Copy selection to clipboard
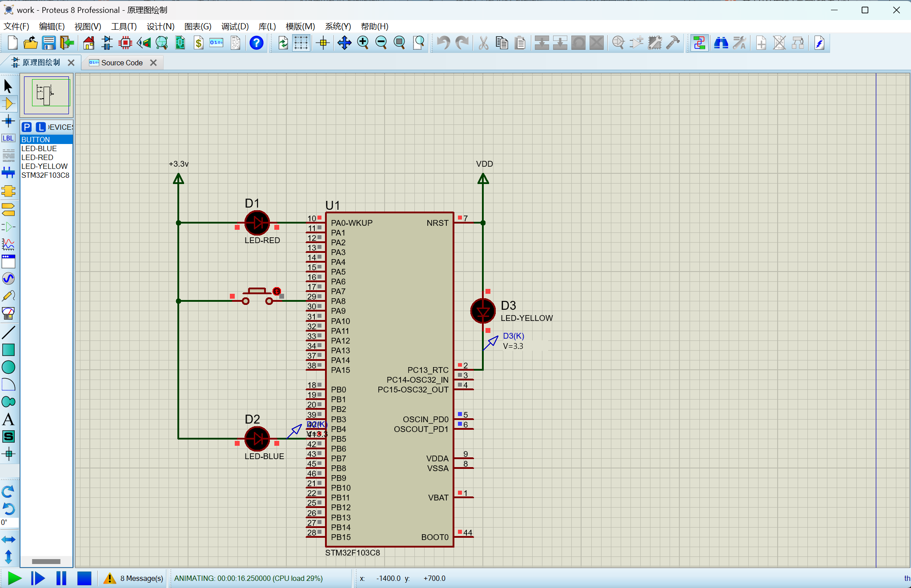The width and height of the screenshot is (911, 588). (502, 43)
